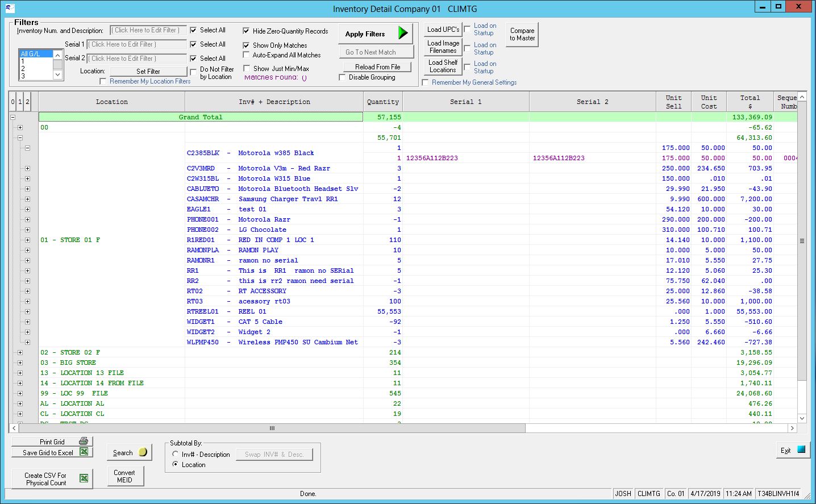Click Serial 2 filter field
The image size is (816, 504).
(x=136, y=59)
